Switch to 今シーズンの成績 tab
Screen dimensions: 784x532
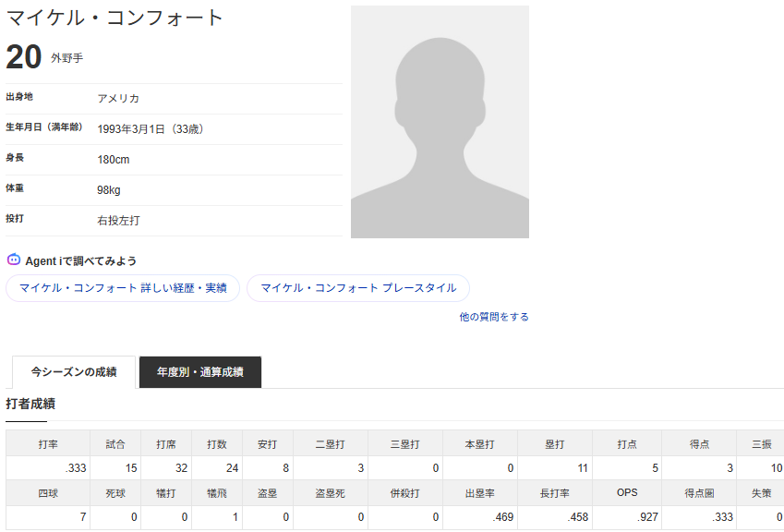[74, 372]
